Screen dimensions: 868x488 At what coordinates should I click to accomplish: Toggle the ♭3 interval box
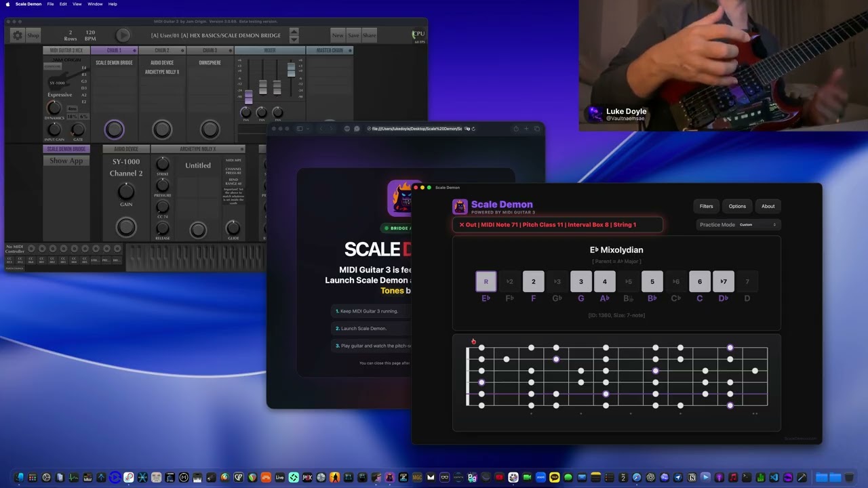(557, 281)
